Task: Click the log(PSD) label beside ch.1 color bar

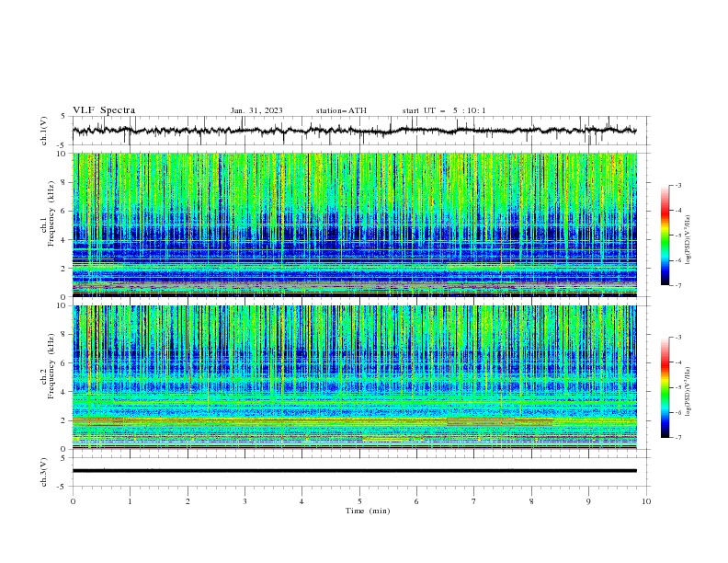Action: pos(688,240)
